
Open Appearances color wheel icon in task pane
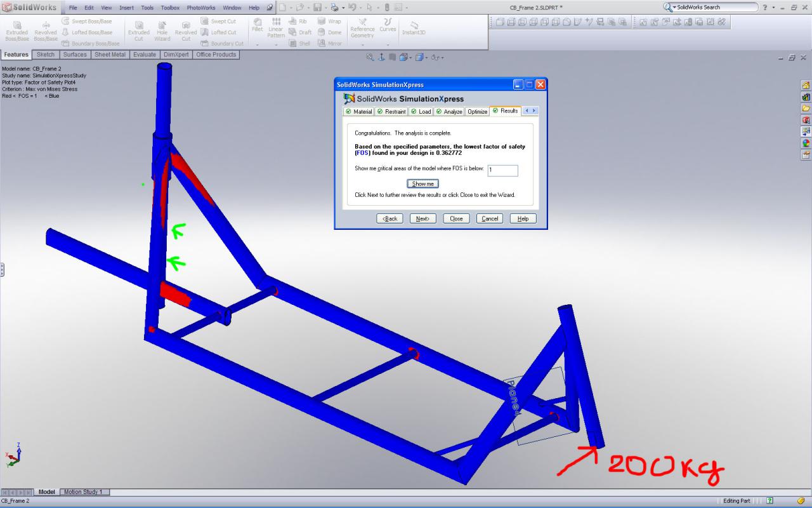tap(806, 143)
